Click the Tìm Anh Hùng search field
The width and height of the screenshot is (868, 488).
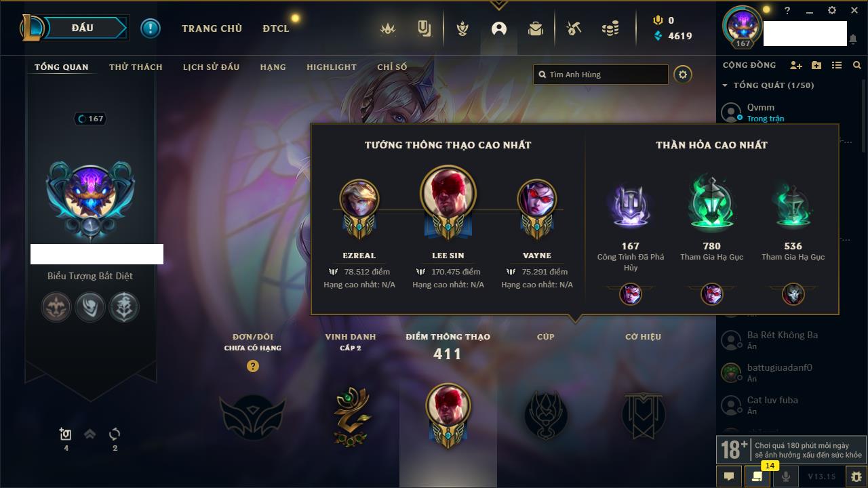click(601, 75)
